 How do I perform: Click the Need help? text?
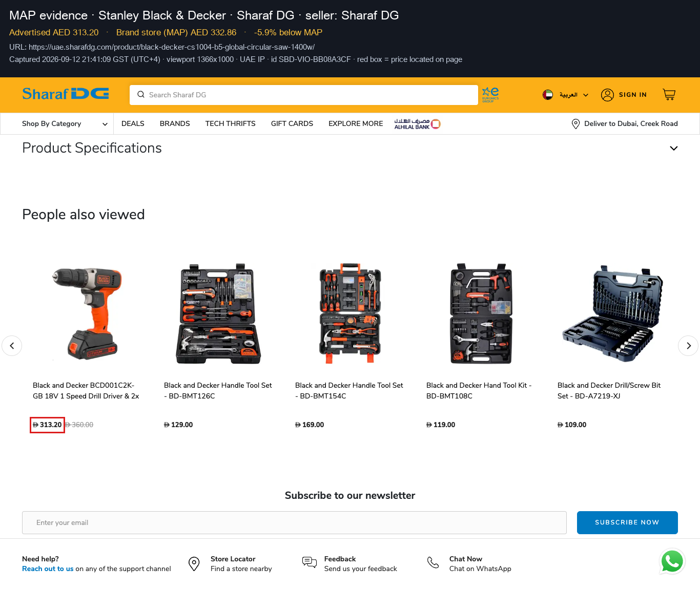point(40,559)
